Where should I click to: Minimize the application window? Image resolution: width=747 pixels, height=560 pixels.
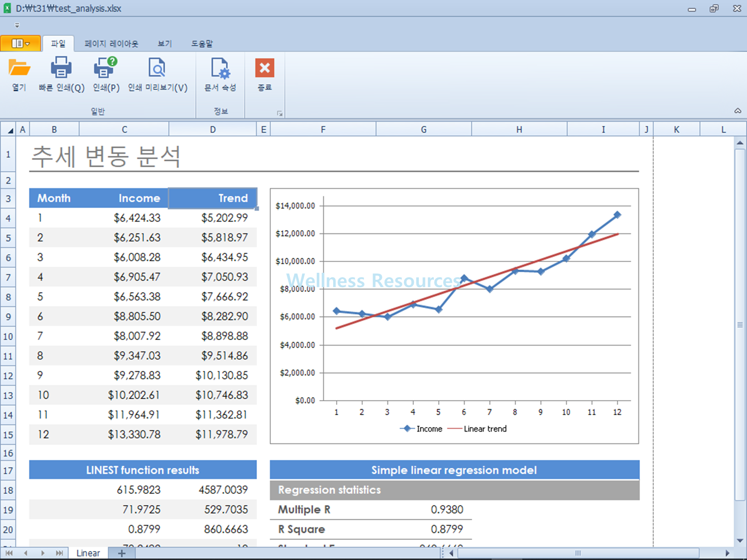point(692,8)
